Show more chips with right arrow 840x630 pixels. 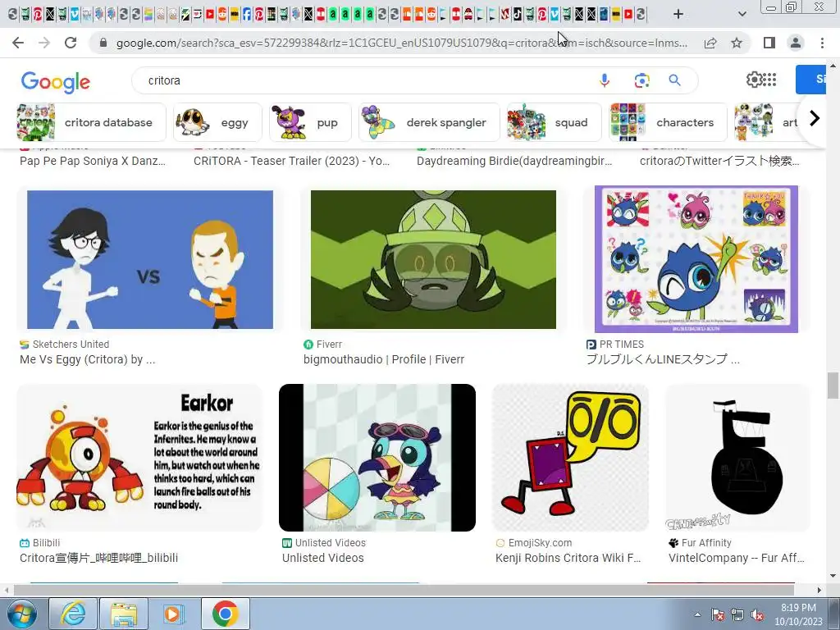point(815,118)
